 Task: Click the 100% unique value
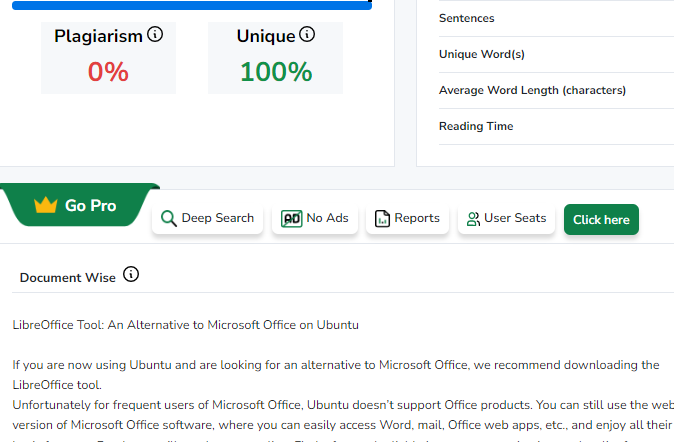276,72
